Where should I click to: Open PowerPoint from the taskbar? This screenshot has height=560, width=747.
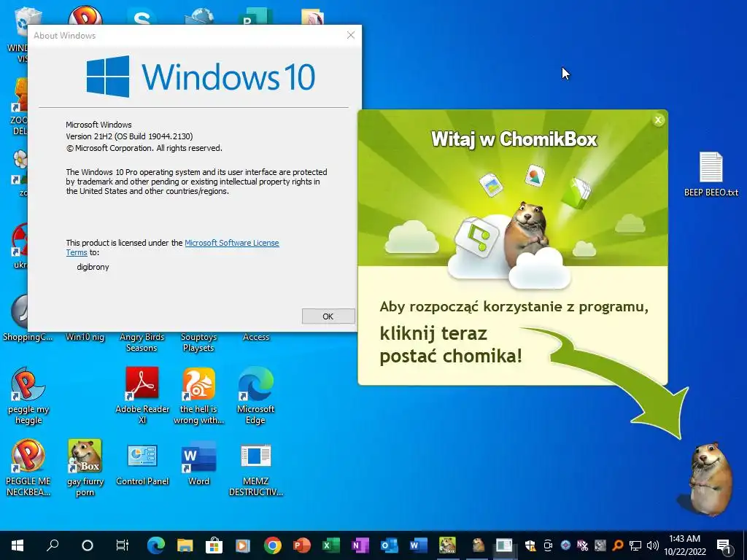301,545
